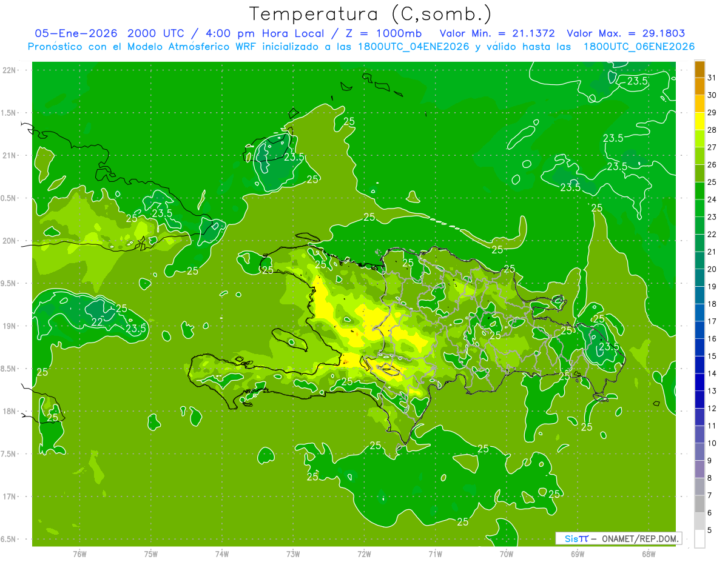The height and width of the screenshot is (562, 728).
Task: Click the "24" colorbar scale label
Action: tap(712, 199)
